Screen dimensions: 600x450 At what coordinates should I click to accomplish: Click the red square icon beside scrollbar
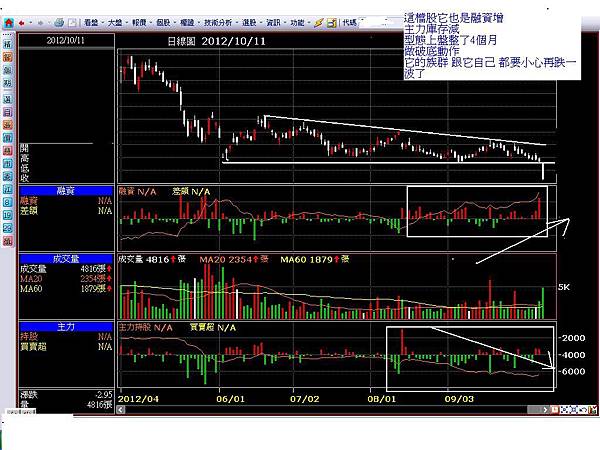pyautogui.click(x=554, y=409)
